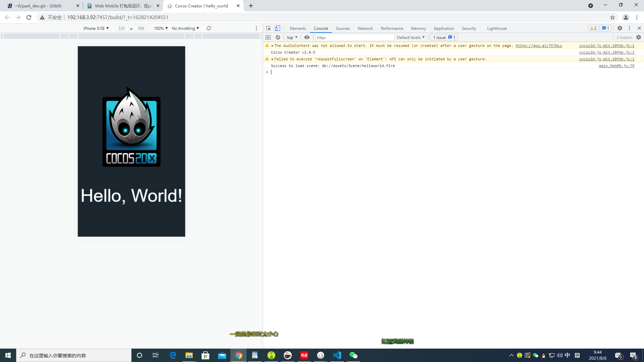Open the No throttling dropdown

tap(185, 28)
